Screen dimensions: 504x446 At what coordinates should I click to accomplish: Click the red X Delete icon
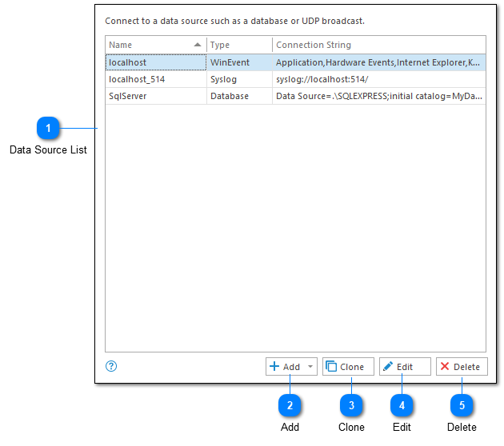coord(445,367)
